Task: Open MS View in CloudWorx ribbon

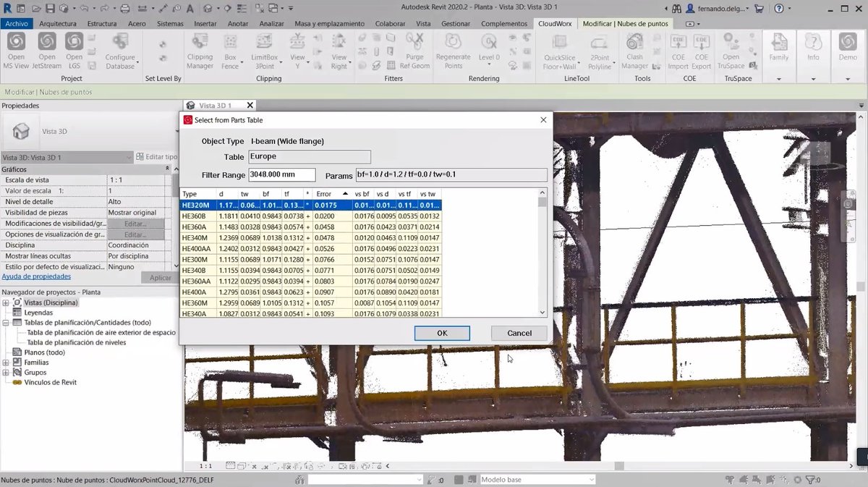Action: point(16,51)
